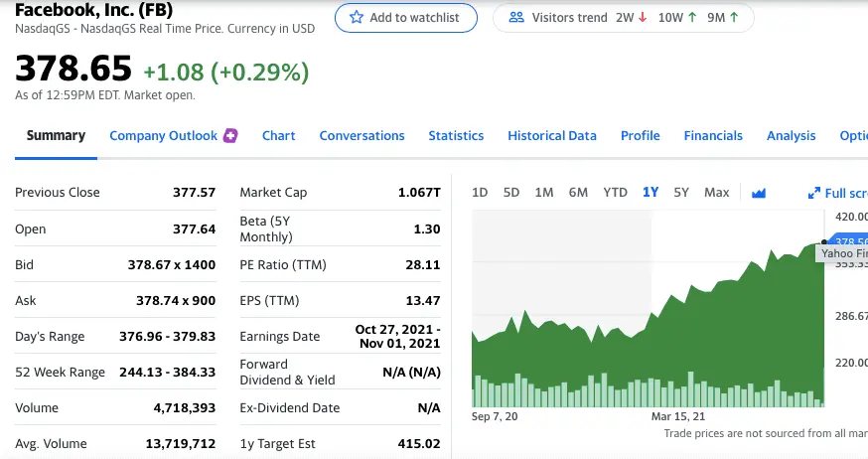Go to the Conversations tab
The image size is (868, 459).
tap(362, 136)
